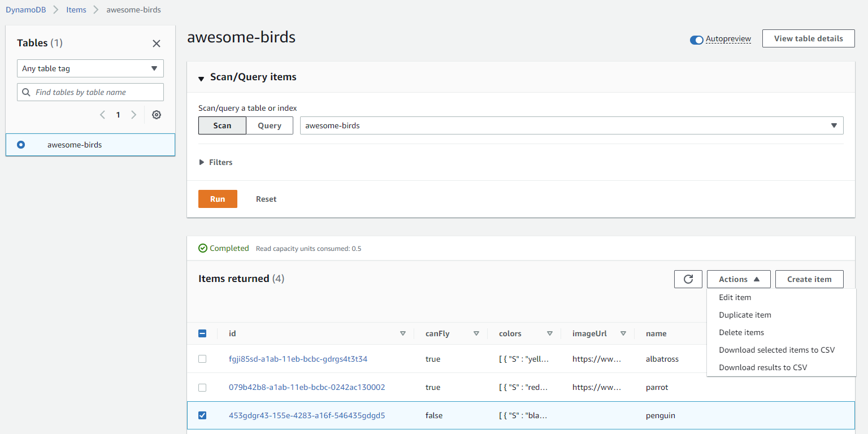Click the albatross name cell
Viewport: 868px width, 434px height.
coord(662,359)
